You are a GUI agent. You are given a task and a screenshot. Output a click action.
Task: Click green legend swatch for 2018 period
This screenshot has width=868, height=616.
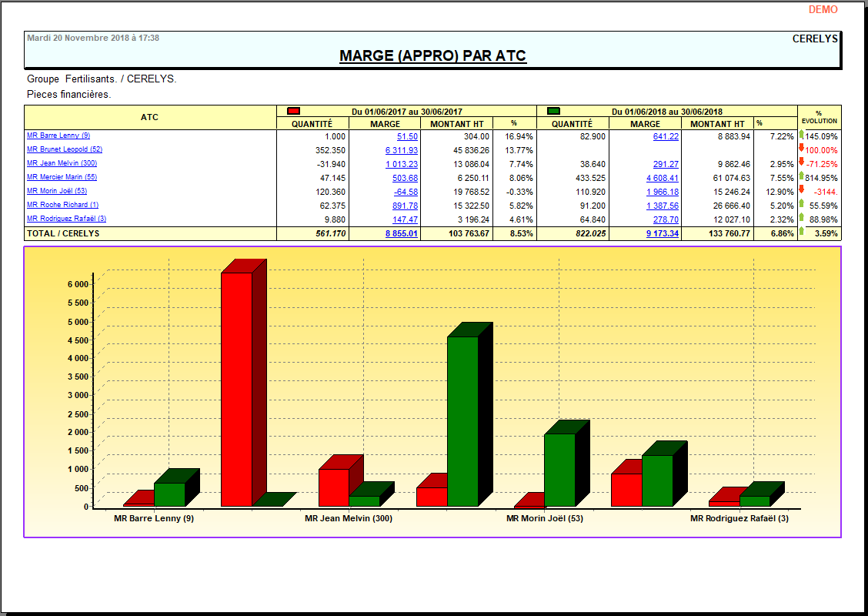(553, 111)
